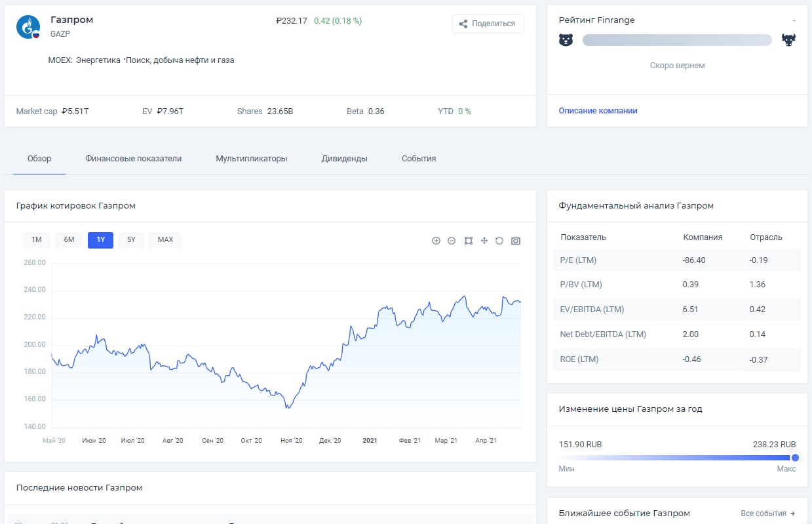Activate the chart panning tool

click(x=484, y=241)
